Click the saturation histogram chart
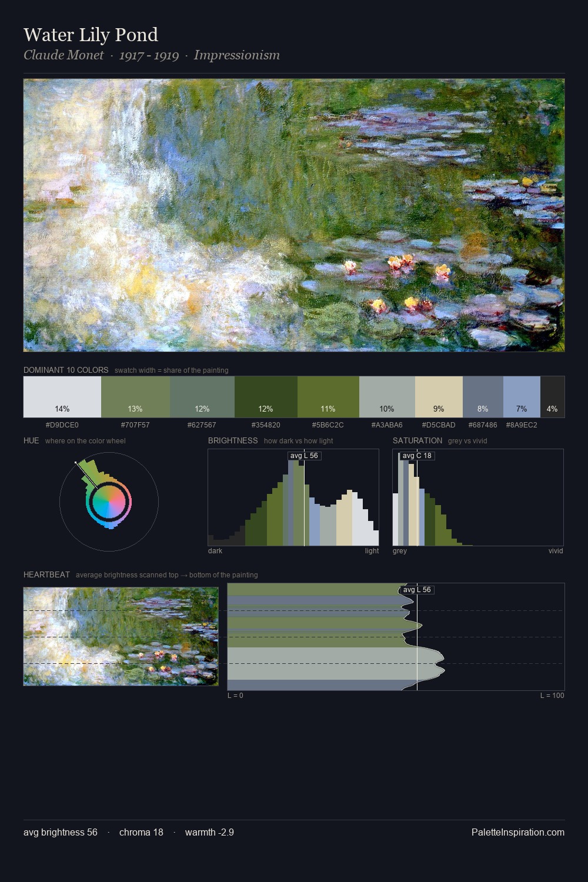Viewport: 588px width, 882px height. [478, 497]
